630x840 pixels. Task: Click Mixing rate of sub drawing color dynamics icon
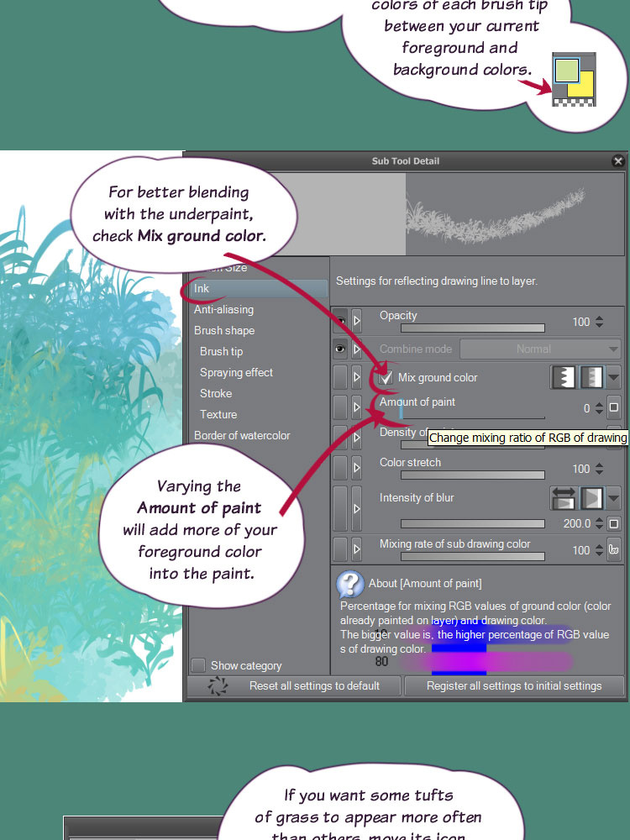[614, 551]
